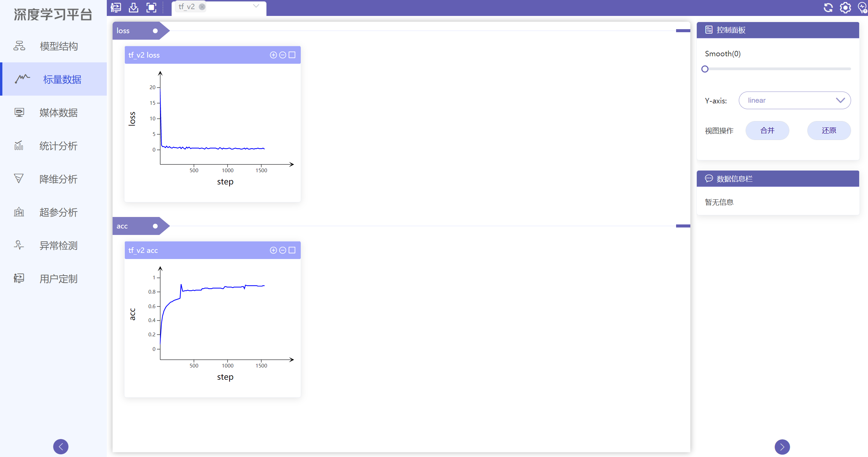Collapse the loss group header

pos(141,31)
